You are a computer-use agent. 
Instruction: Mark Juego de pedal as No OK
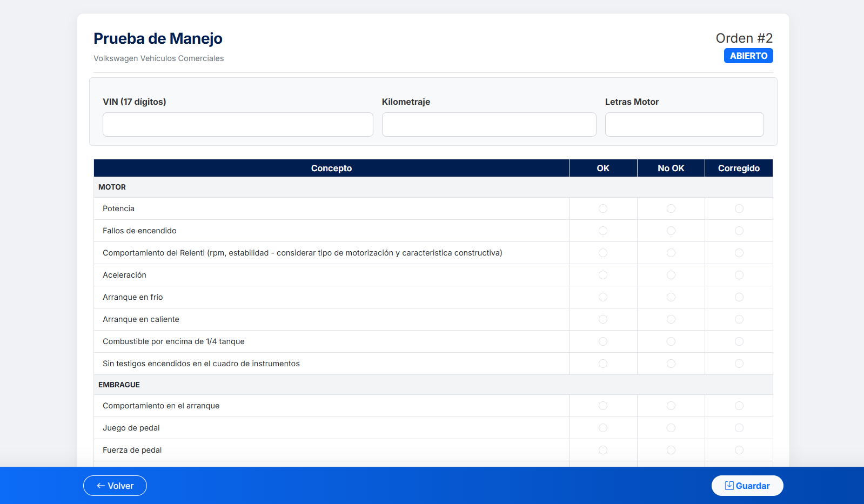tap(671, 428)
